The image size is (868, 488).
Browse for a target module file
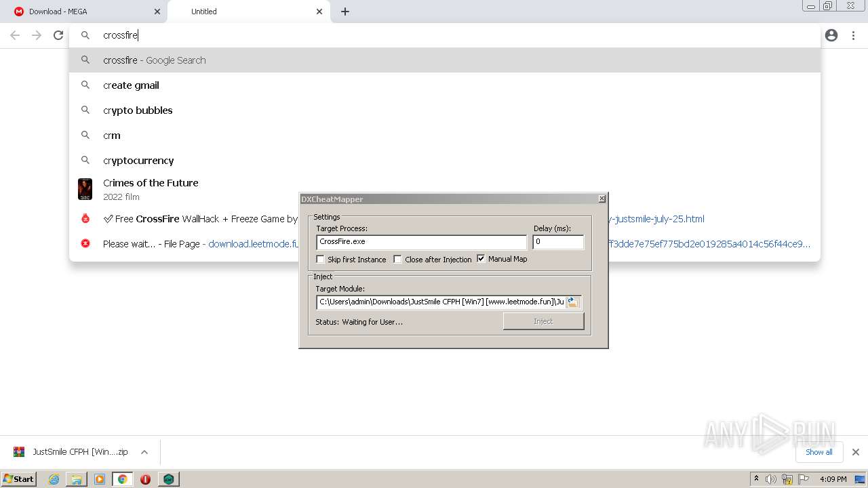click(x=573, y=302)
